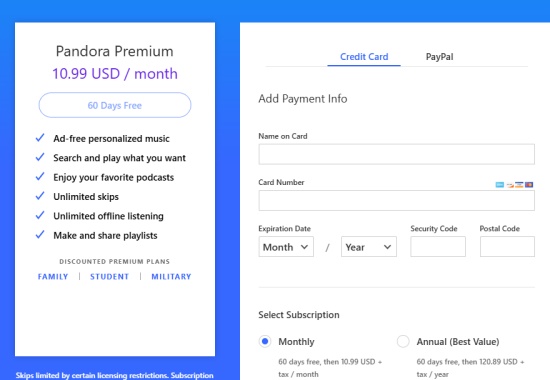Click checkmark beside Search and play
The height and width of the screenshot is (380, 550).
40,157
